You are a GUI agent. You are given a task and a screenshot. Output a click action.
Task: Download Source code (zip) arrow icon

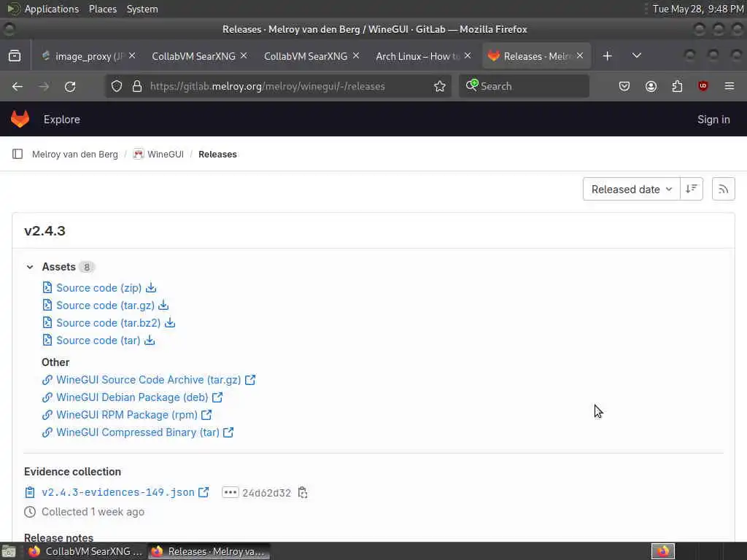(151, 287)
